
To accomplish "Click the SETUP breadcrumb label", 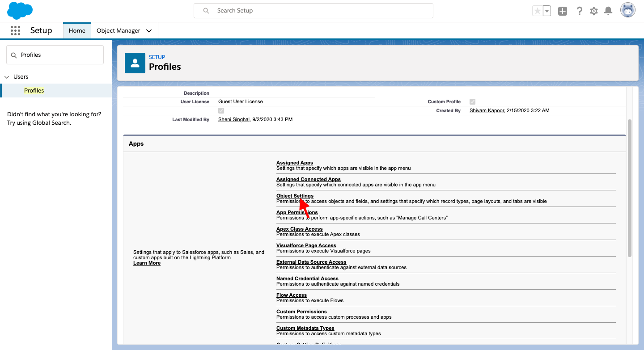I will tap(157, 57).
